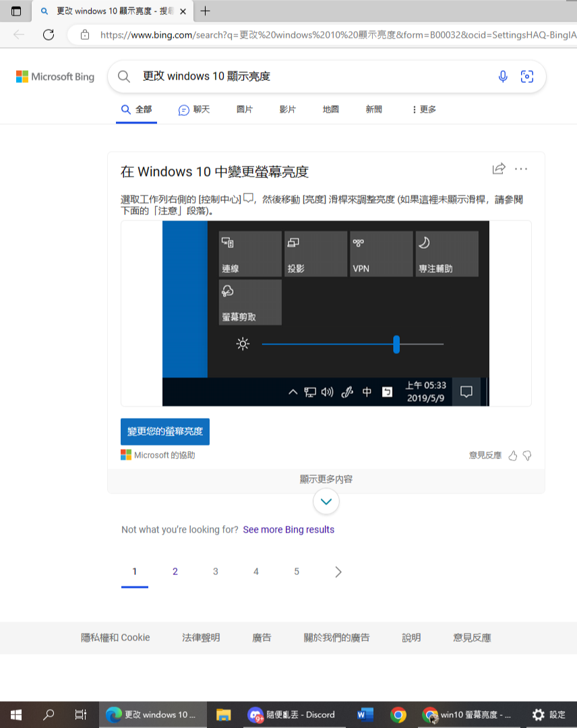Open a new browser tab
577x728 pixels.
(x=205, y=11)
